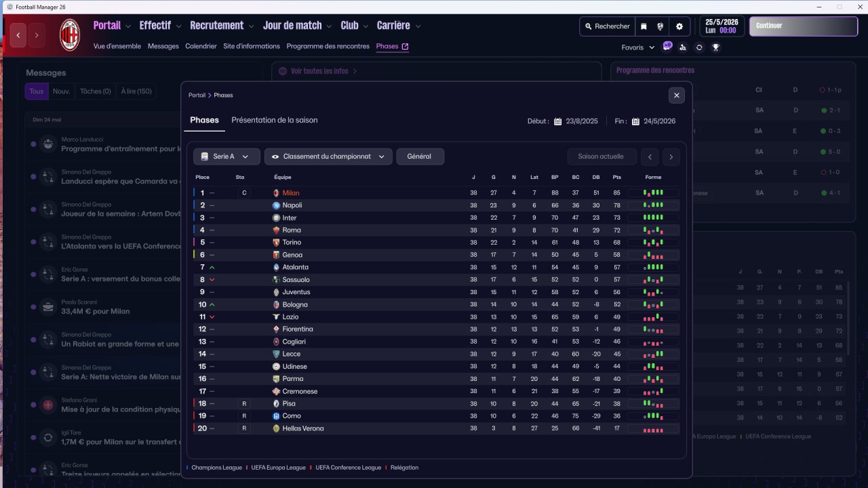The image size is (868, 488).
Task: Click the globe microphone icon in top bar
Action: tap(660, 26)
